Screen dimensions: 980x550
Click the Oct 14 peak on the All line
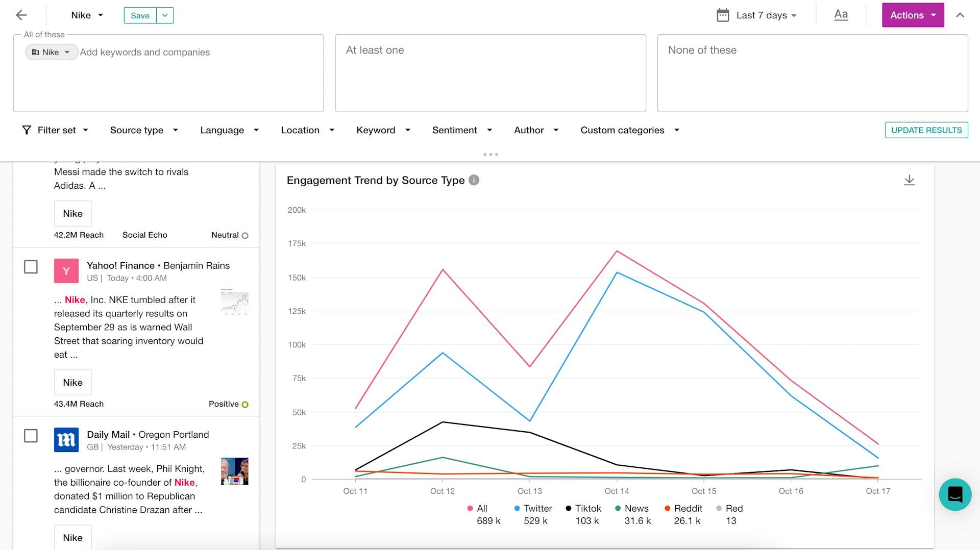(617, 251)
